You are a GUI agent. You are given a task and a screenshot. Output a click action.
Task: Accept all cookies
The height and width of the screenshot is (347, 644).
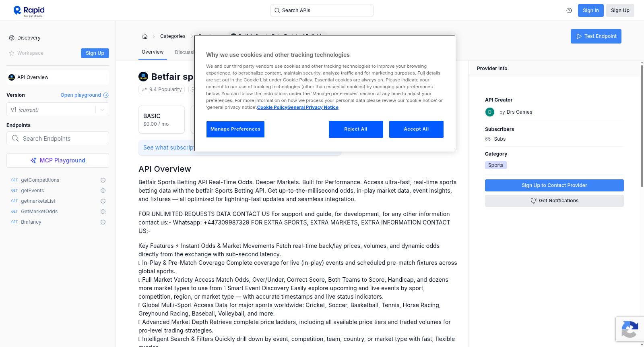(416, 129)
